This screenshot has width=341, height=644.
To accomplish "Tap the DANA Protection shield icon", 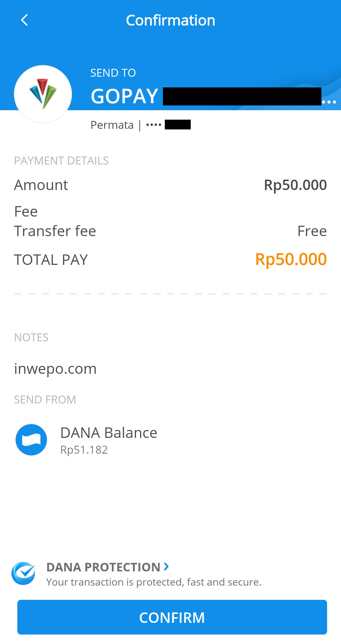I will (23, 573).
